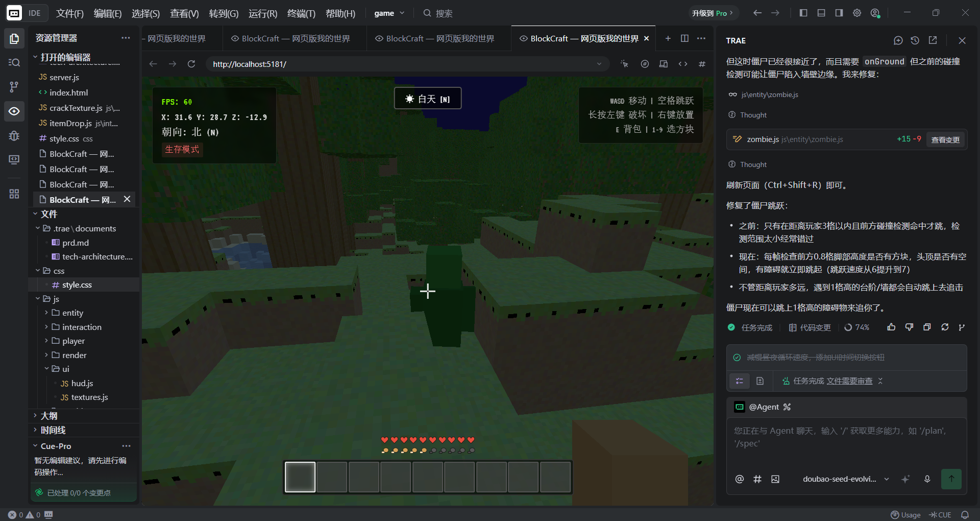The image size is (980, 521).
Task: Select the first hotbar slot in game
Action: [300, 477]
